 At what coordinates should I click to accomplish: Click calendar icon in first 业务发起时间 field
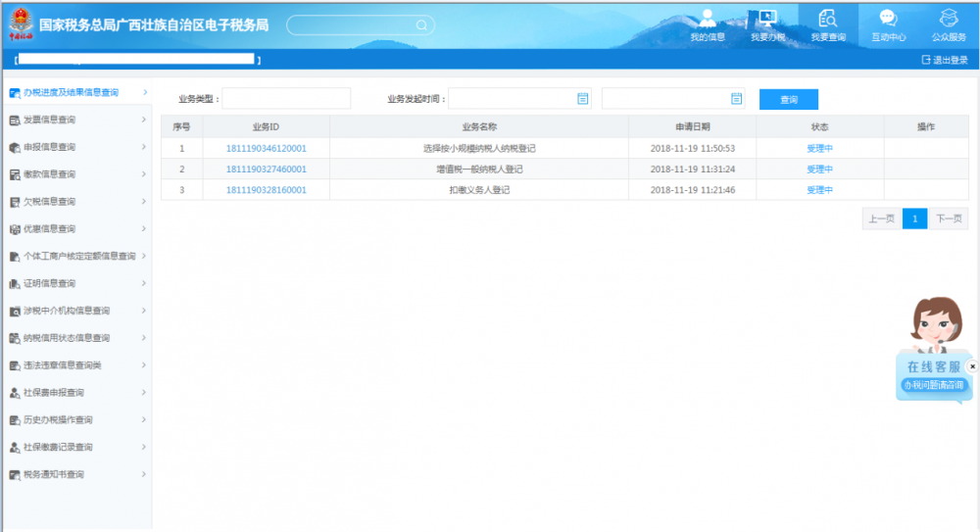(x=582, y=98)
